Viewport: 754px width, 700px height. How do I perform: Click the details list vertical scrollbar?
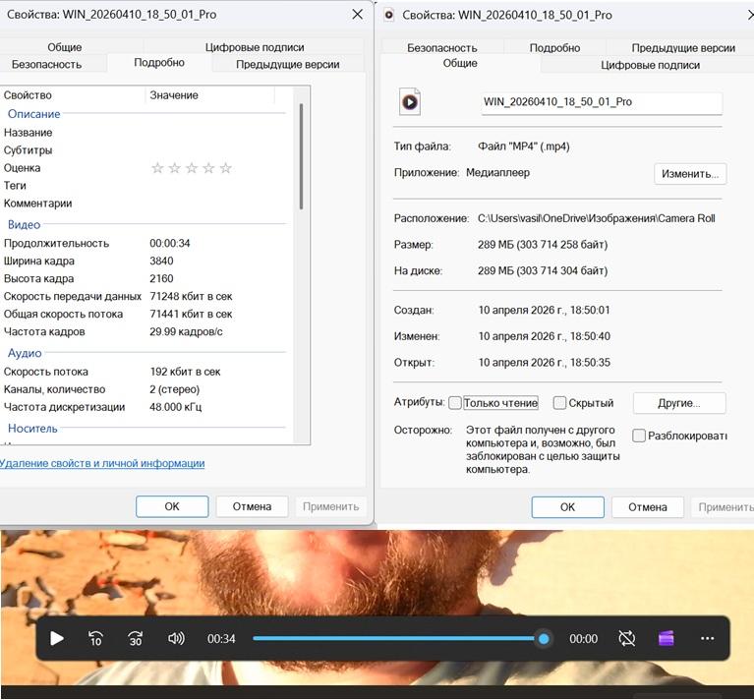point(302,156)
